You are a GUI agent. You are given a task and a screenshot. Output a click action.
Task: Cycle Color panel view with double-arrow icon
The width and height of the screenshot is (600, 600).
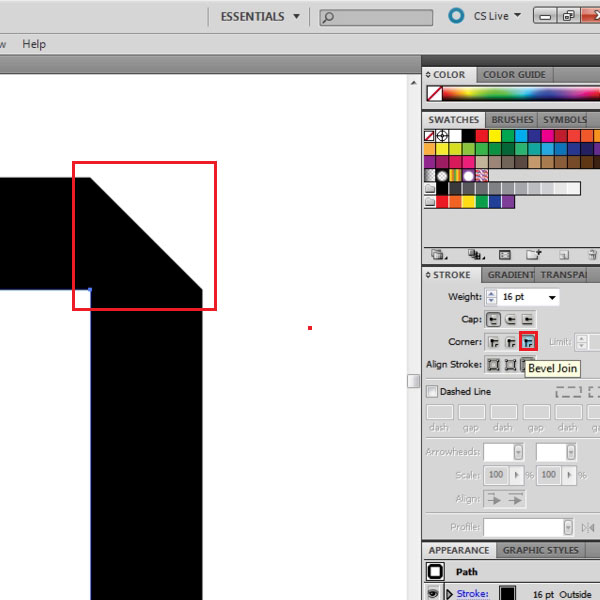[x=428, y=75]
